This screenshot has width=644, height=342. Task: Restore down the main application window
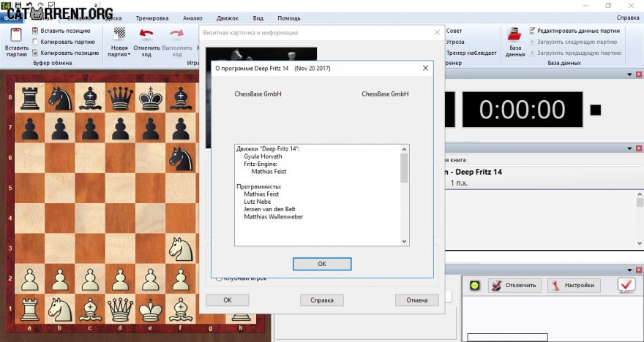pyautogui.click(x=608, y=5)
